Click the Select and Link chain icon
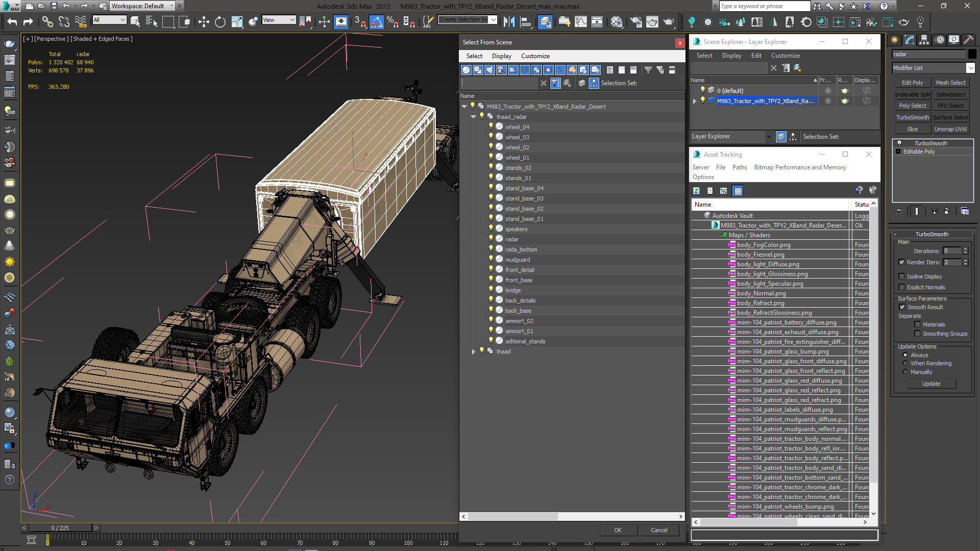Screen dimensions: 980x551 point(47,21)
